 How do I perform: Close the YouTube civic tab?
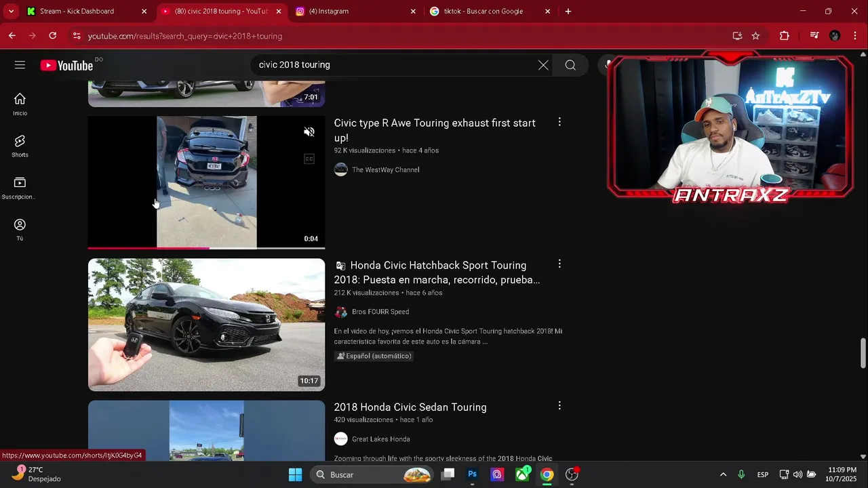point(278,11)
